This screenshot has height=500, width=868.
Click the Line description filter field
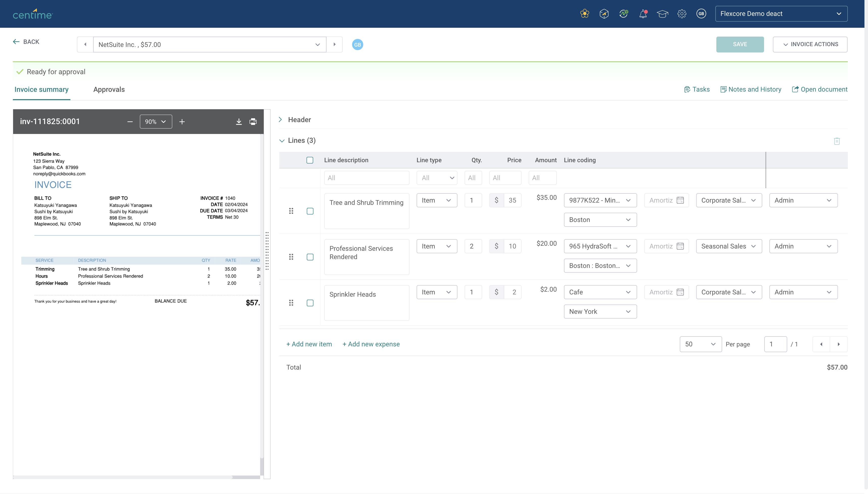point(366,178)
